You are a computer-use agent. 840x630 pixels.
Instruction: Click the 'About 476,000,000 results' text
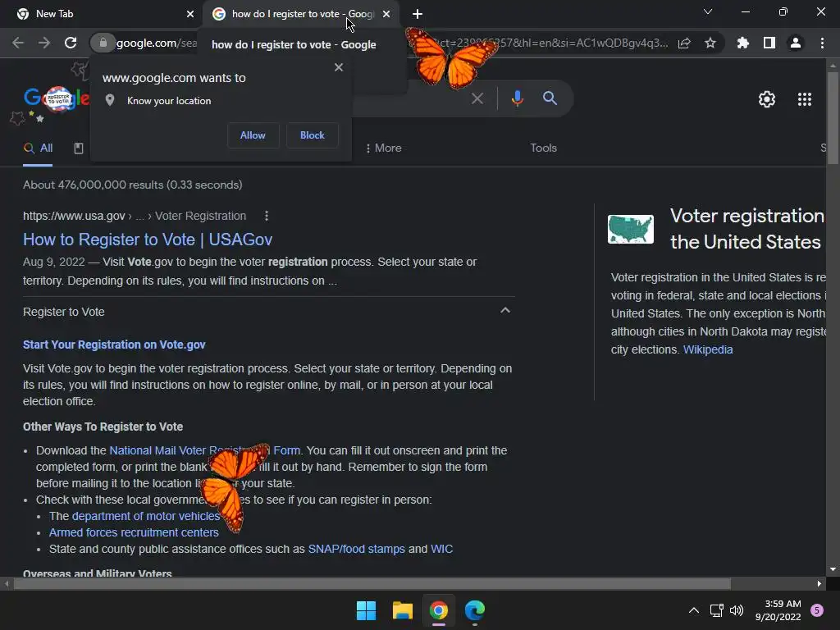tap(132, 185)
